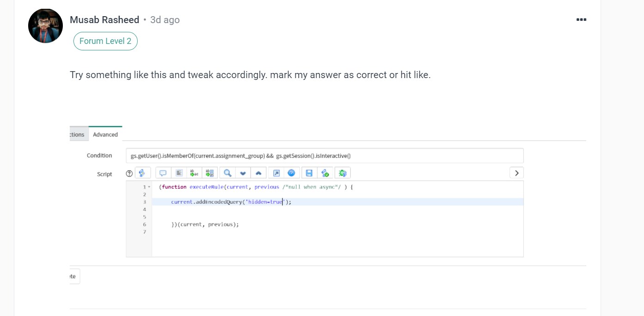Click the find next down arrow
644x316 pixels.
[243, 173]
